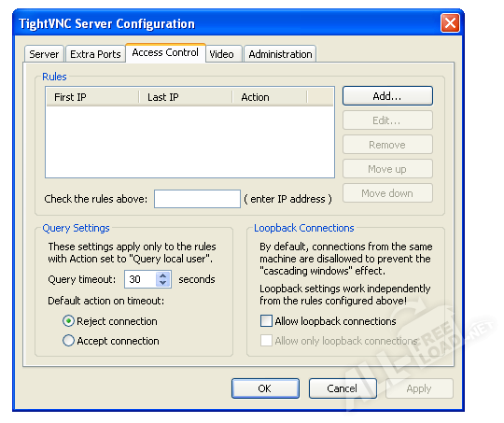Click the Add... rule button
504x423 pixels.
pos(387,96)
